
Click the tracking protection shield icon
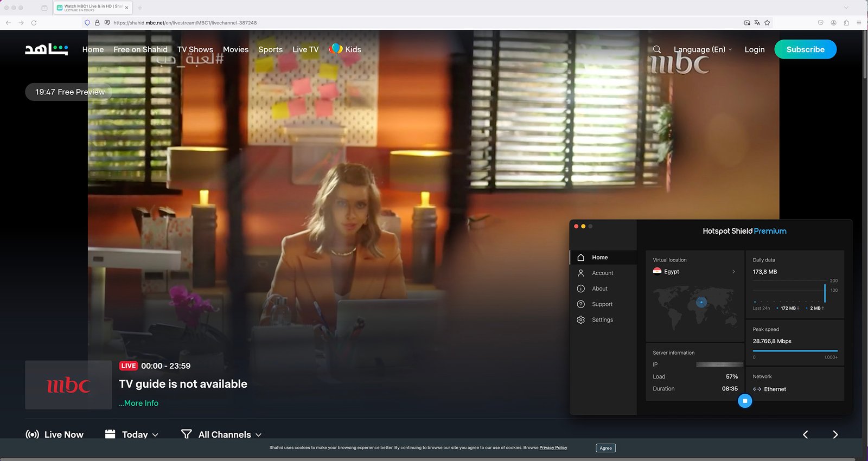(x=87, y=23)
